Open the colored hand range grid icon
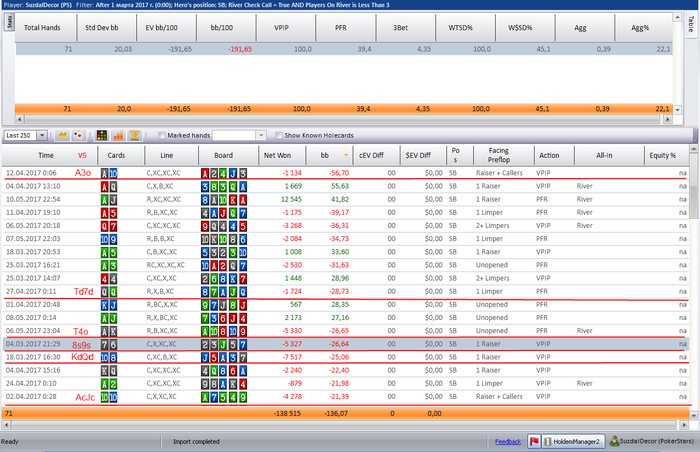Viewport: 700px width, 452px height. click(102, 135)
